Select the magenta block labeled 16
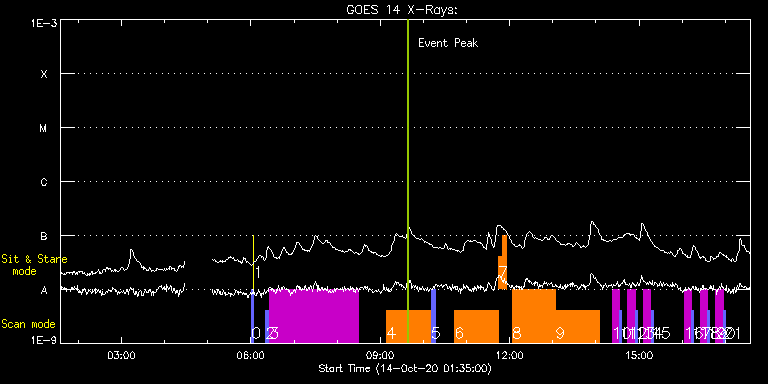Viewport: 768px width, 384px height. [688, 316]
